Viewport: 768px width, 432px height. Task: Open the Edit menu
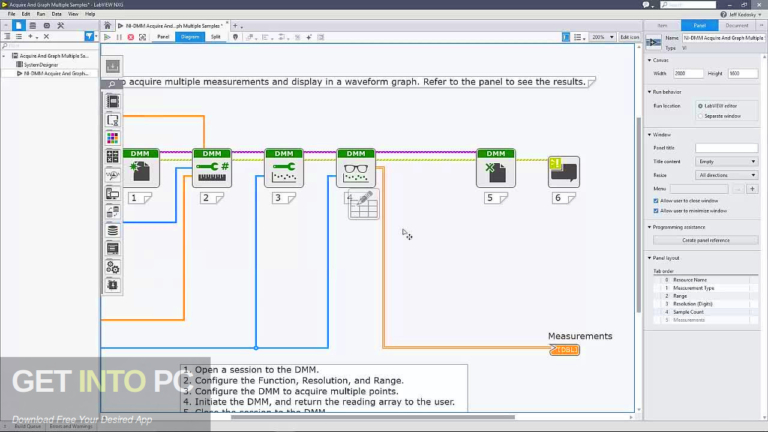[x=26, y=14]
